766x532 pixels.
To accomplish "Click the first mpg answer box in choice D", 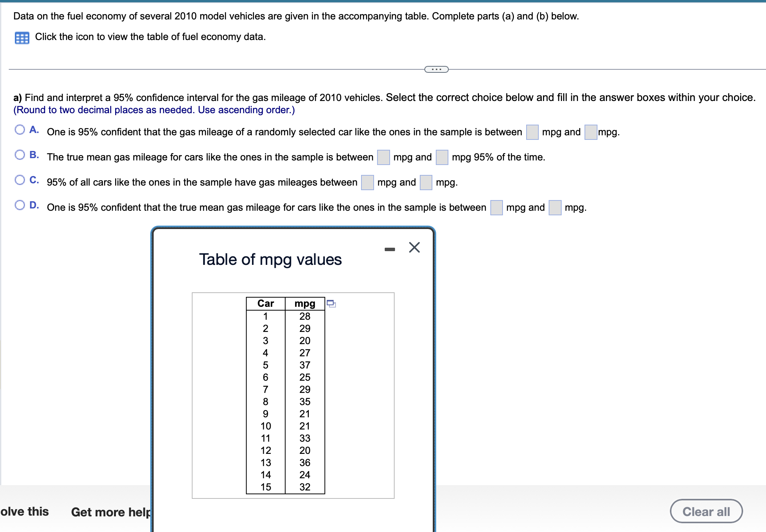I will point(496,208).
